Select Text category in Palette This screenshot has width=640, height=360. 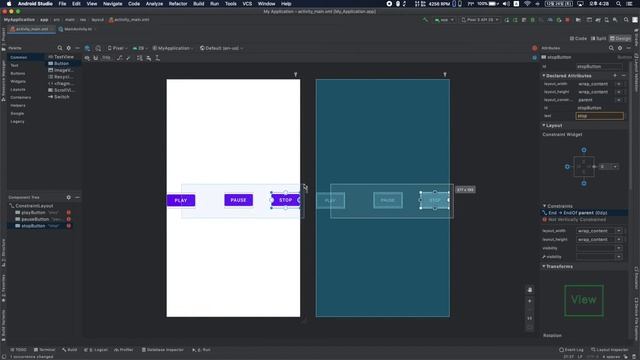(15, 65)
